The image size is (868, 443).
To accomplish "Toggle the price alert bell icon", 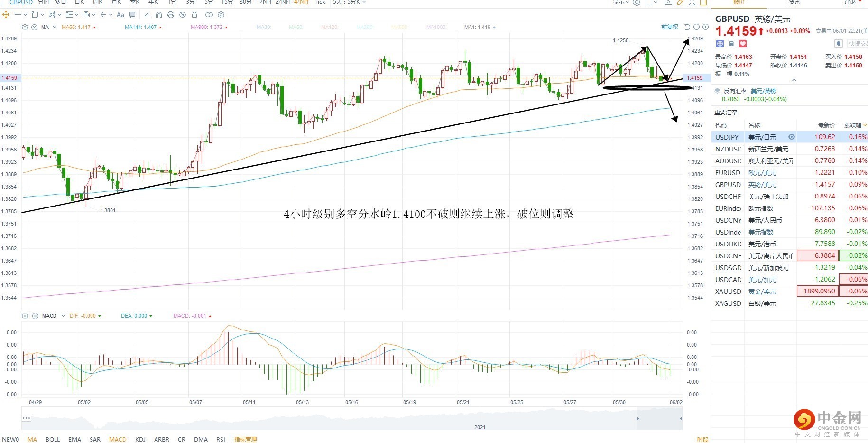I will 839,44.
